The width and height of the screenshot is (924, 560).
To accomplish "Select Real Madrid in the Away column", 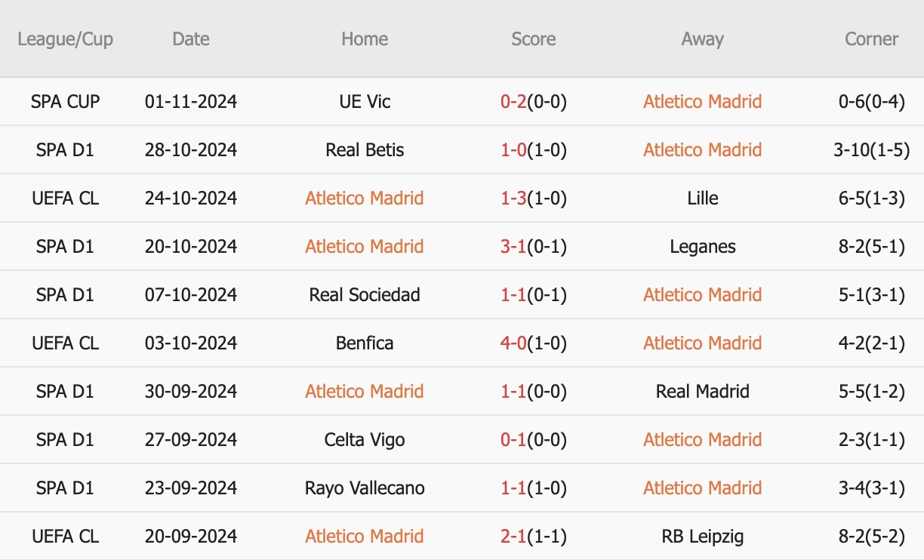I will (702, 392).
